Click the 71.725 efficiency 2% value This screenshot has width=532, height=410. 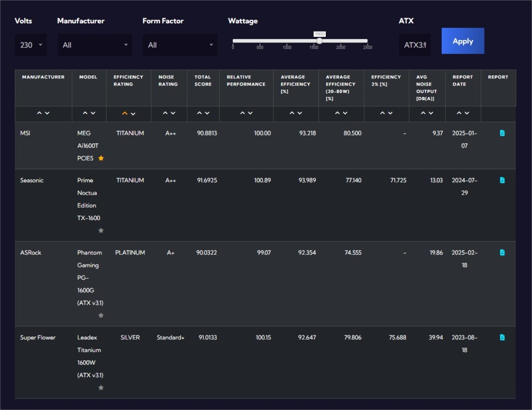pyautogui.click(x=398, y=180)
